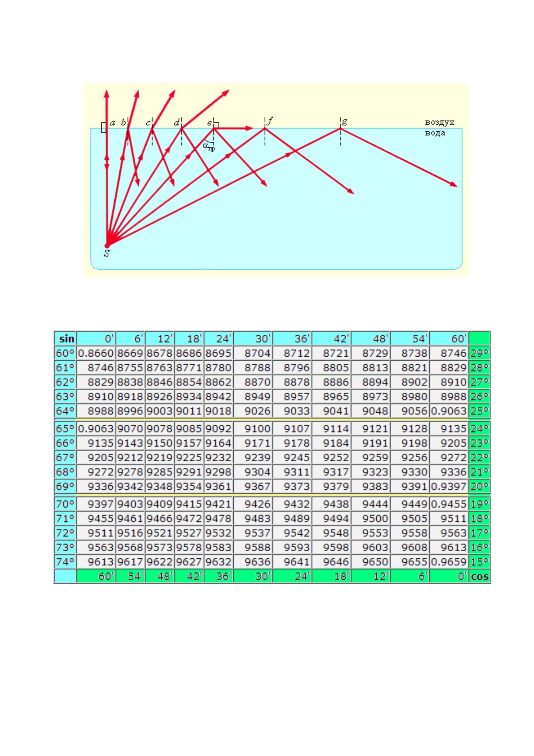Screen dimensions: 534x756
Task: Click the value 9100 in the 65° row
Action: coord(253,429)
